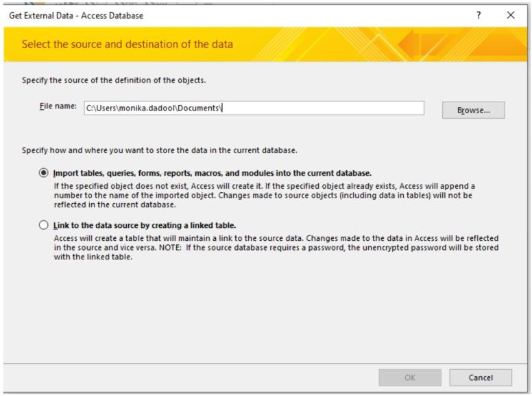Image resolution: width=532 pixels, height=396 pixels.
Task: Click the 'Import tables, queries, forms' label text
Action: click(x=212, y=173)
